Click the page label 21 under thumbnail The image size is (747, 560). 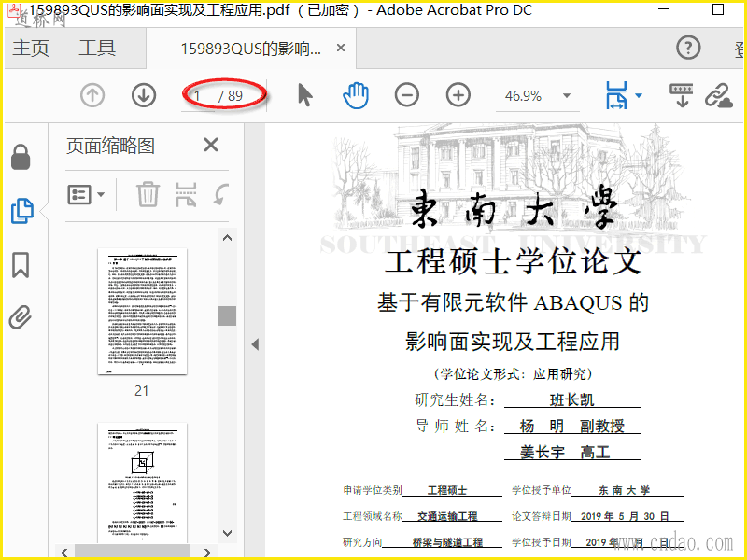pyautogui.click(x=142, y=391)
